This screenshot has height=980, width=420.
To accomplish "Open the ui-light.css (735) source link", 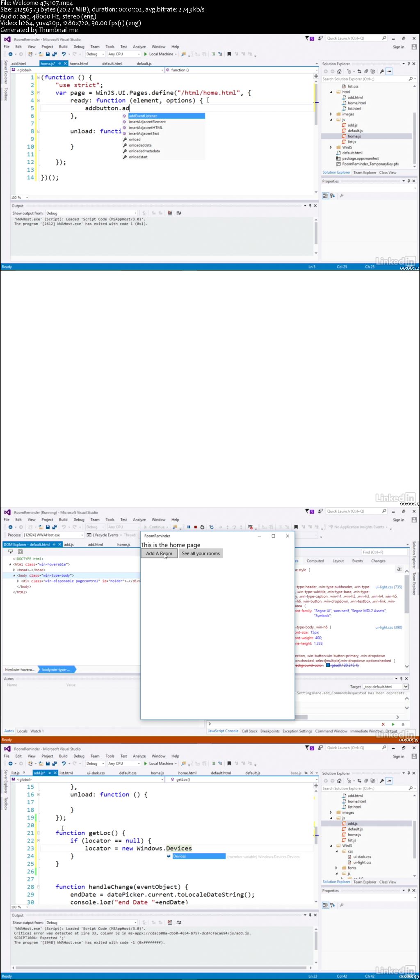I will point(388,587).
